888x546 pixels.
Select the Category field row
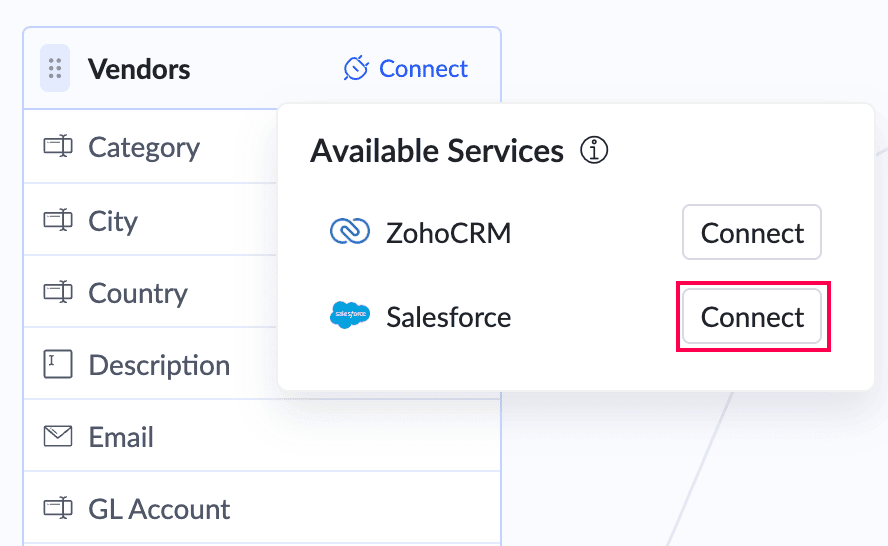tap(150, 147)
